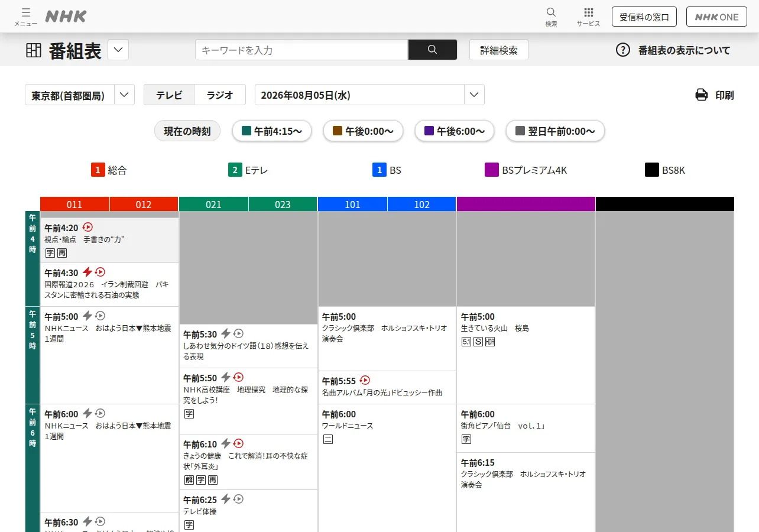Click the HDR badge on 生きている火山
This screenshot has width=759, height=532.
coord(490,342)
